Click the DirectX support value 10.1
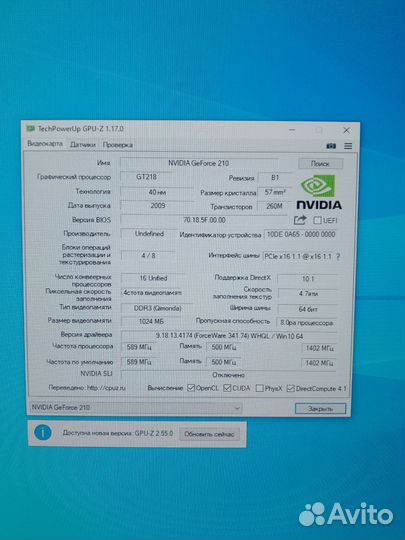405x540 pixels. coord(308,279)
